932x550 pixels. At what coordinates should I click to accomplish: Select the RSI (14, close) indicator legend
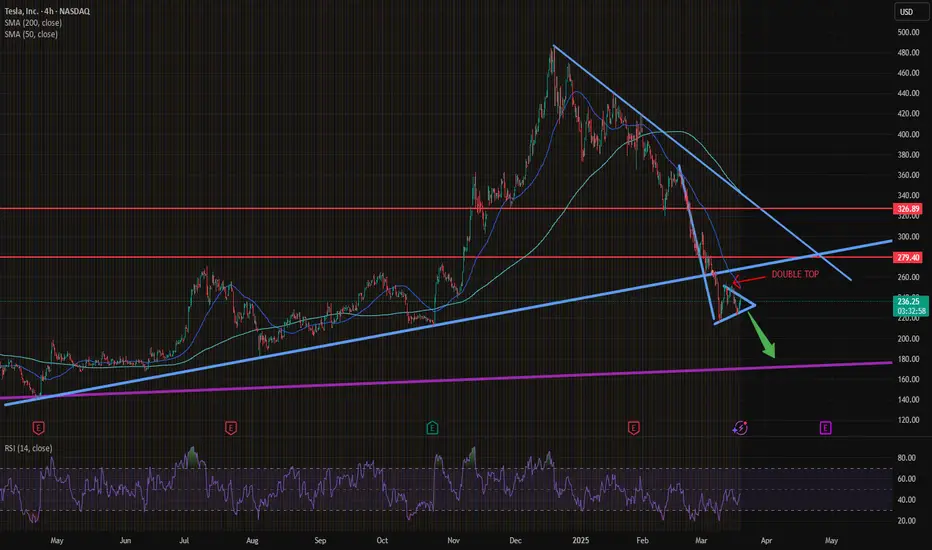28,448
